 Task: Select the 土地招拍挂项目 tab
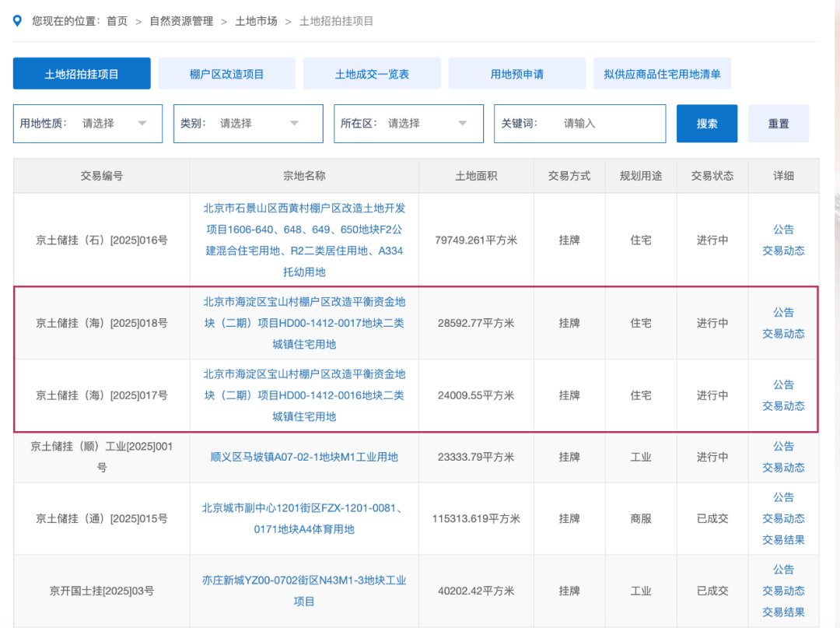[82, 74]
